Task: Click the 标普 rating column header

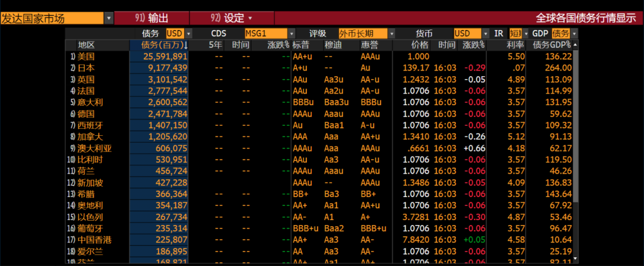Action: [x=301, y=45]
